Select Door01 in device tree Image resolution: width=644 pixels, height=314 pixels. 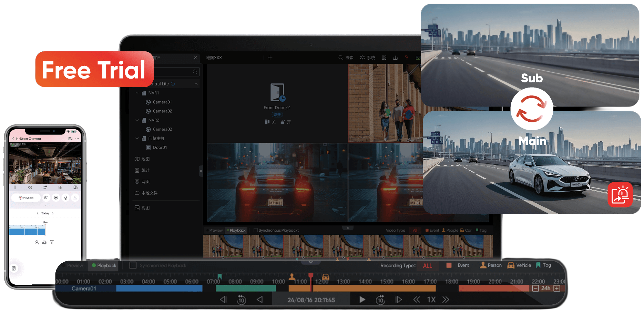pyautogui.click(x=157, y=148)
